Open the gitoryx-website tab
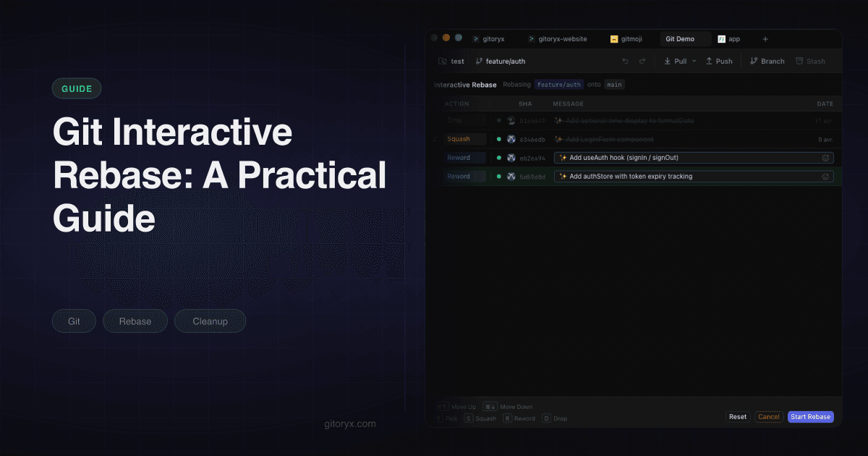868x456 pixels. pos(558,39)
